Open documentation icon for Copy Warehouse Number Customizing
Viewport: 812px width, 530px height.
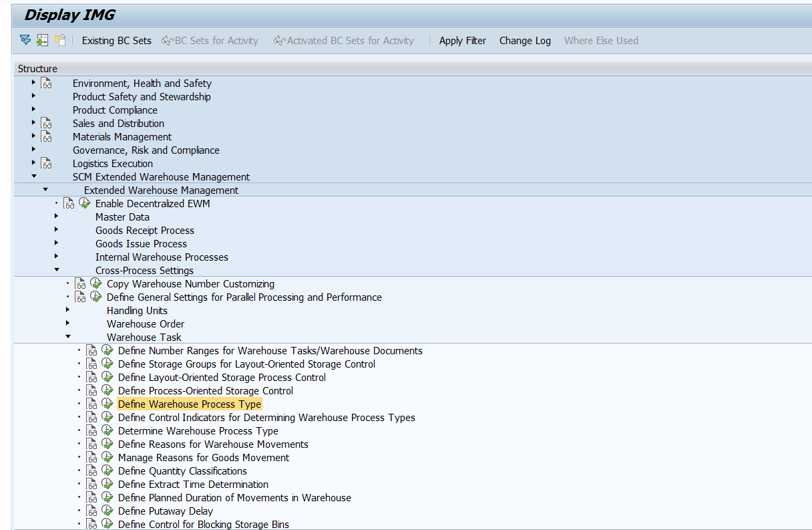[80, 284]
